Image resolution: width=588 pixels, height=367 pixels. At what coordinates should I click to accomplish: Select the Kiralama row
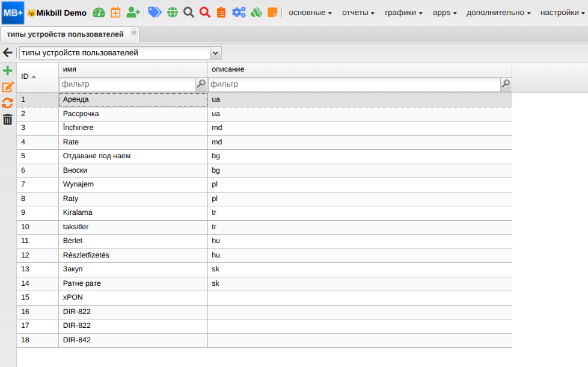point(265,212)
